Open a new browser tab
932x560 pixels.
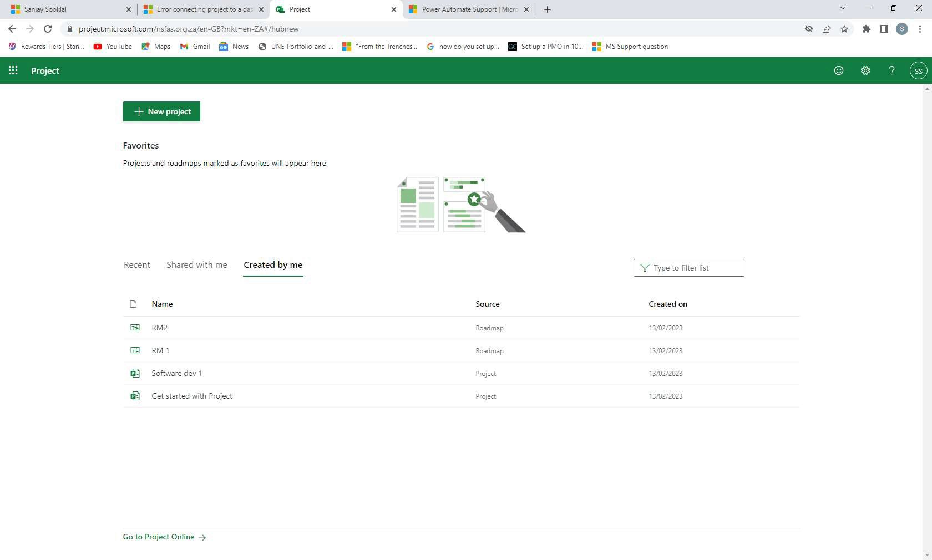pos(548,9)
